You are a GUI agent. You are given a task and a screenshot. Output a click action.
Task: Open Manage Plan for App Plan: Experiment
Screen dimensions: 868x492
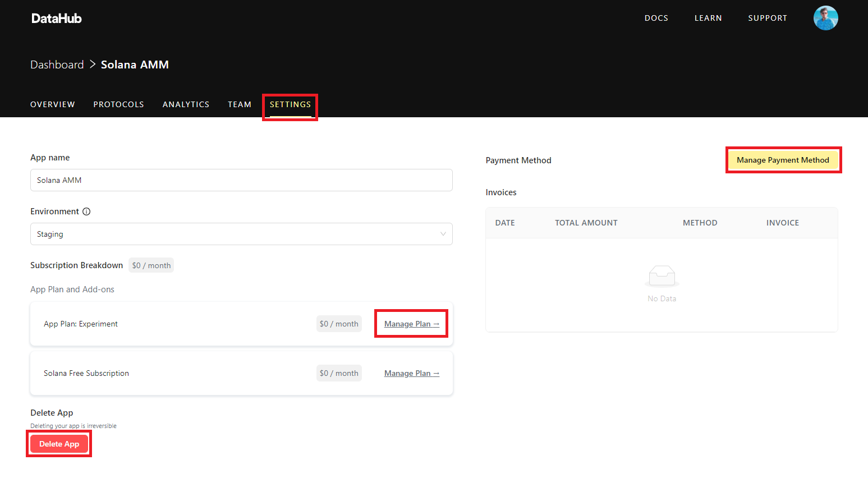pos(412,324)
